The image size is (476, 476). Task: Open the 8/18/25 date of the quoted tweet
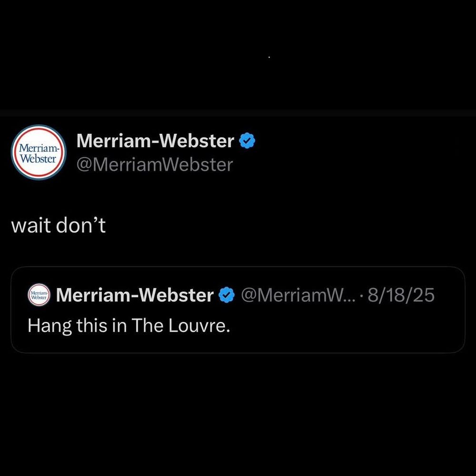pos(401,295)
